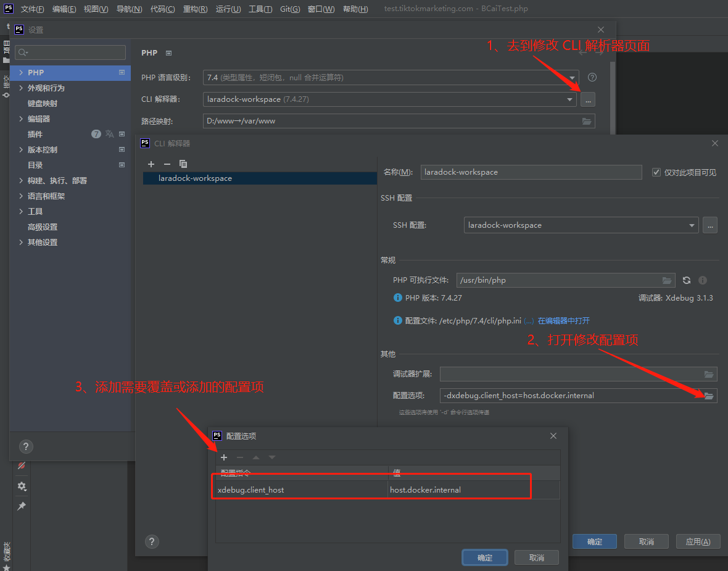Open SSH configuration browse button
The width and height of the screenshot is (728, 571).
click(x=710, y=225)
